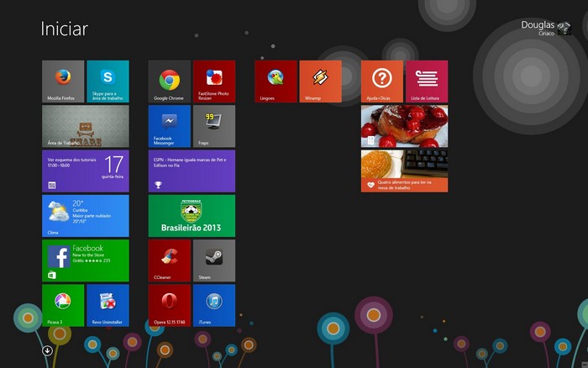Viewport: 588px width, 368px height.
Task: Open the food and drink photo tile with cherries
Action: (x=404, y=126)
